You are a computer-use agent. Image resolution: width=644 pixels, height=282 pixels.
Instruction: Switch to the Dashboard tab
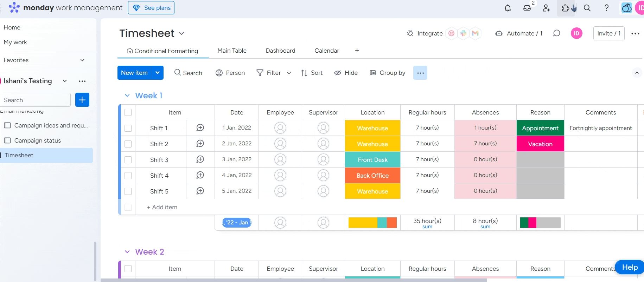pyautogui.click(x=280, y=51)
